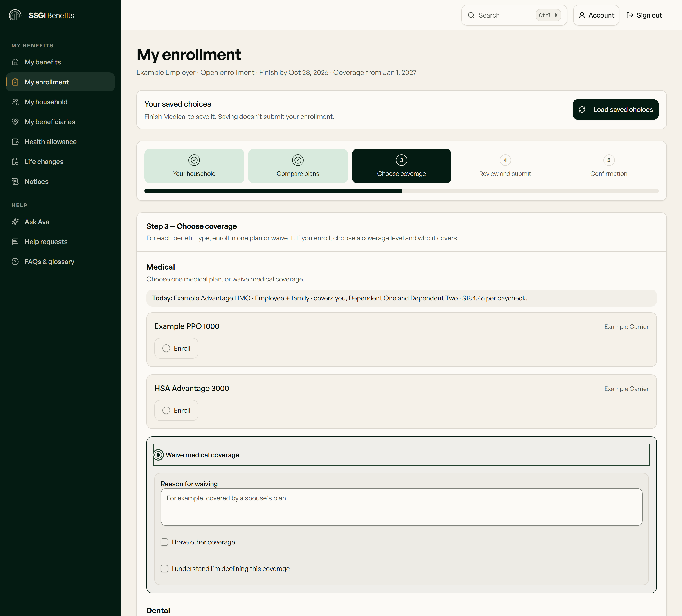Click the Example PPO 1000 plan title
Image resolution: width=682 pixels, height=616 pixels.
tap(187, 326)
